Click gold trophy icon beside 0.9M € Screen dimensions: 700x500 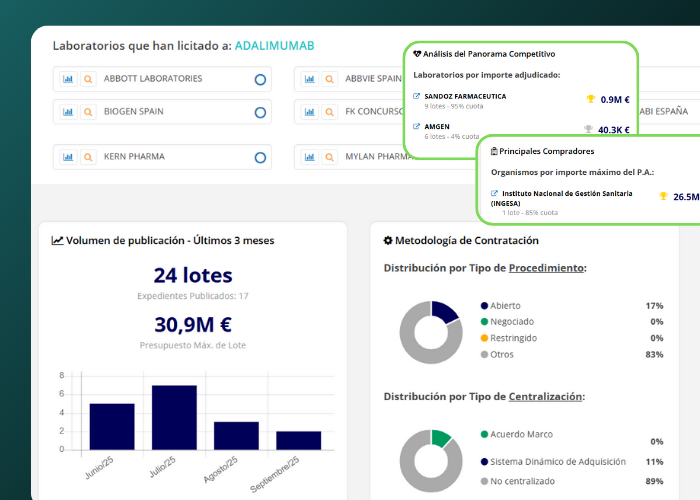591,99
